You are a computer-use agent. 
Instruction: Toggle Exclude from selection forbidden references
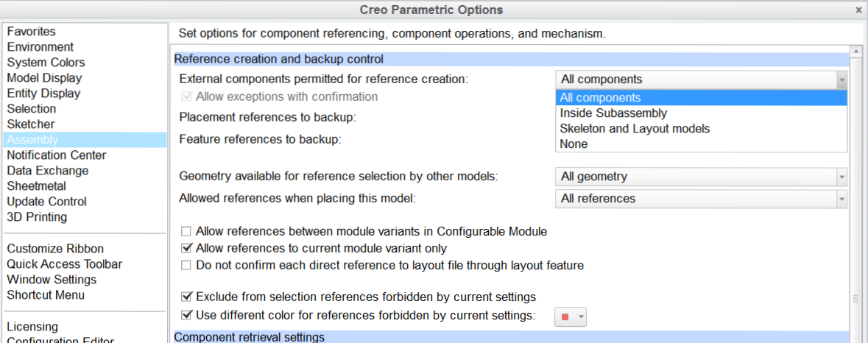pos(186,297)
